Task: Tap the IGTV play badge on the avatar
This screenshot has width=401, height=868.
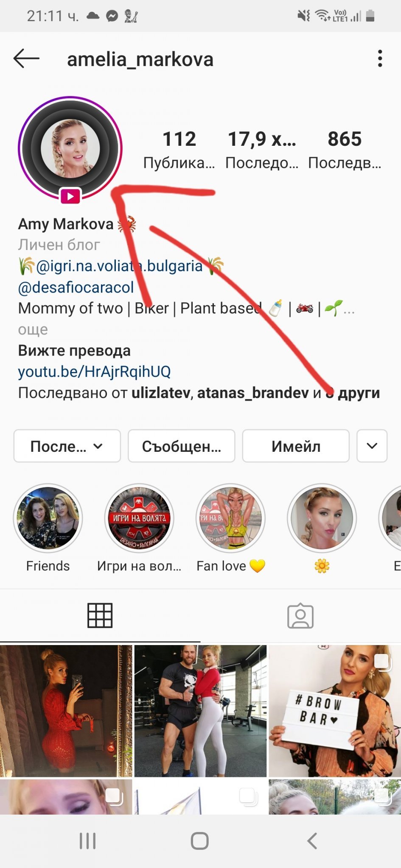Action: click(x=70, y=196)
